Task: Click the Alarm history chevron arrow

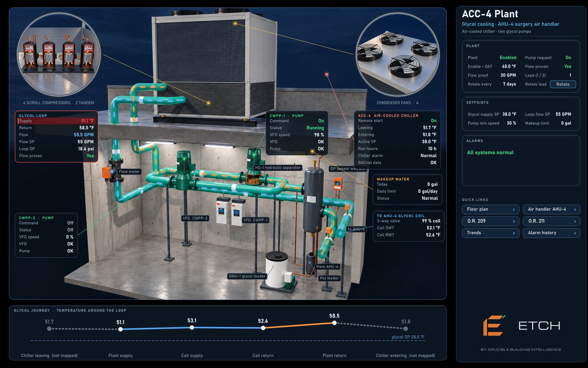Action: [x=575, y=233]
